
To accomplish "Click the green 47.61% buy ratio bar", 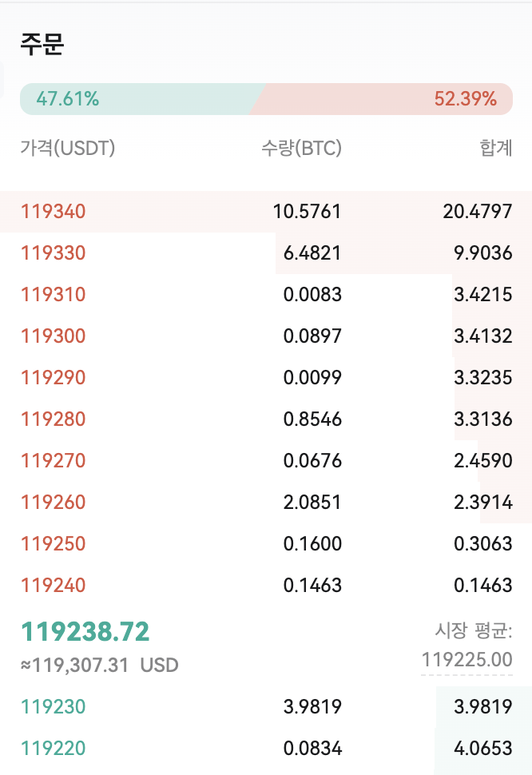I will tap(138, 99).
